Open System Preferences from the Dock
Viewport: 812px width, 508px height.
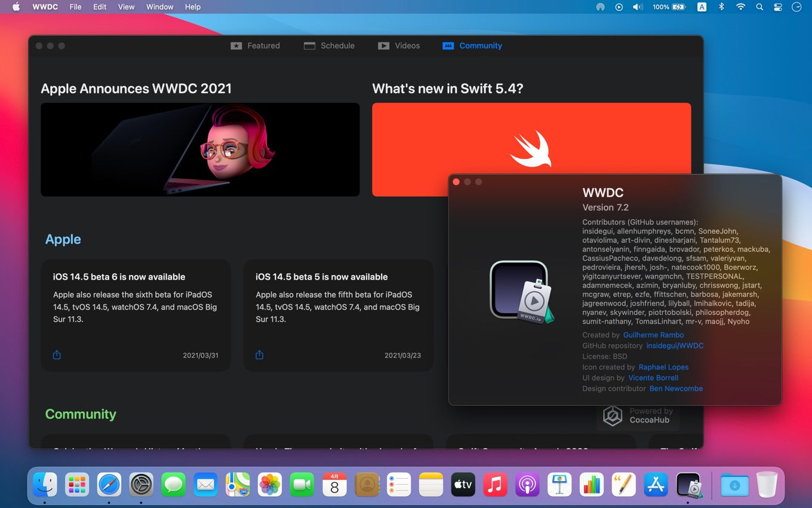tap(142, 484)
